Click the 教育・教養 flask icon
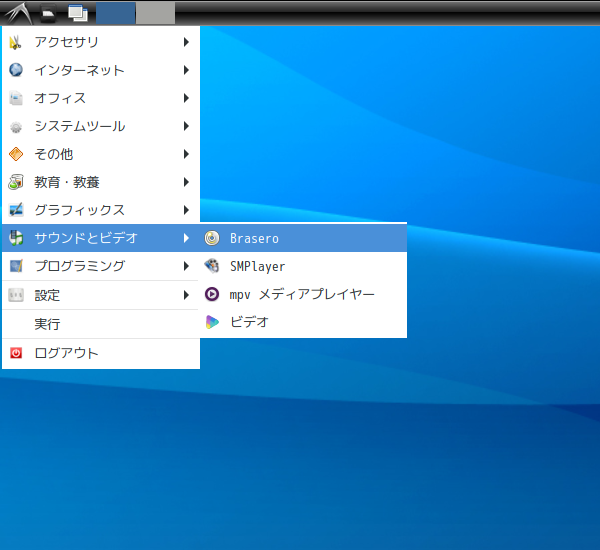The width and height of the screenshot is (600, 550). (x=16, y=182)
